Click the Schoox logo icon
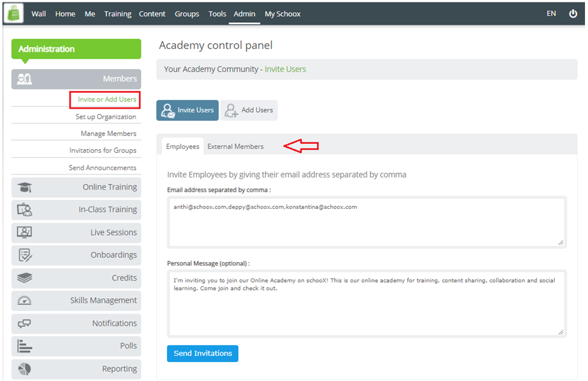 click(13, 13)
